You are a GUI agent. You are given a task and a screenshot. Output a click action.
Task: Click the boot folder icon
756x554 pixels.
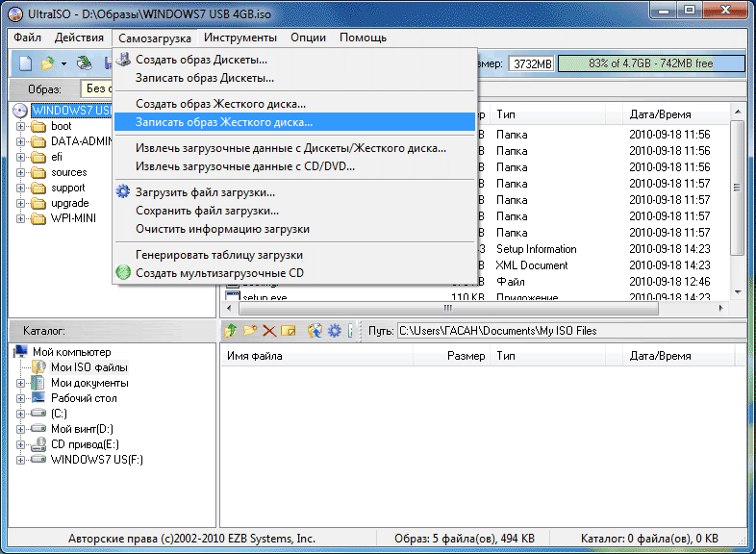(38, 126)
